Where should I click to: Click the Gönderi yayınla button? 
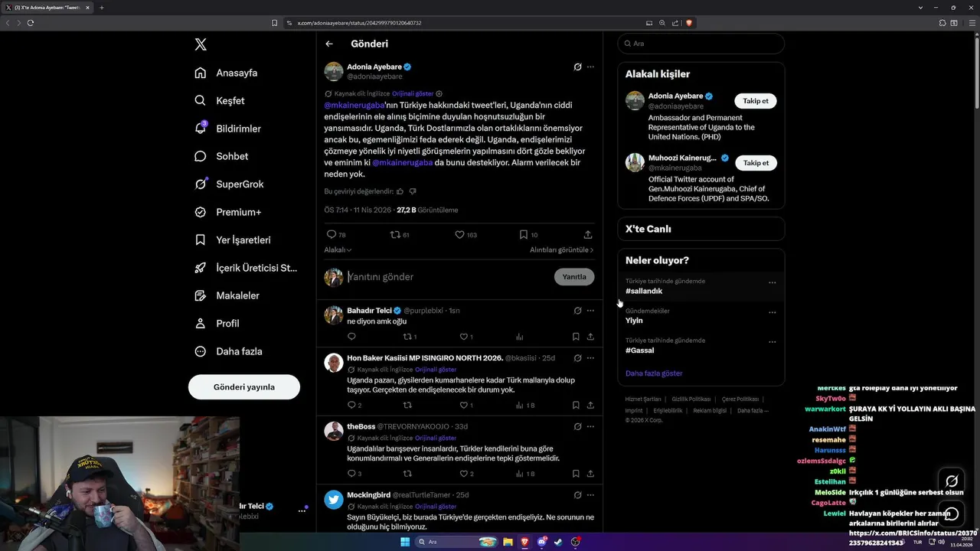(244, 386)
